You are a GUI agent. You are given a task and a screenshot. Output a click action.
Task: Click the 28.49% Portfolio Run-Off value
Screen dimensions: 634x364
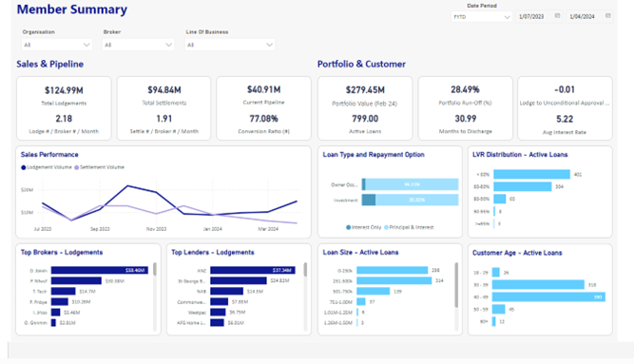click(x=465, y=89)
